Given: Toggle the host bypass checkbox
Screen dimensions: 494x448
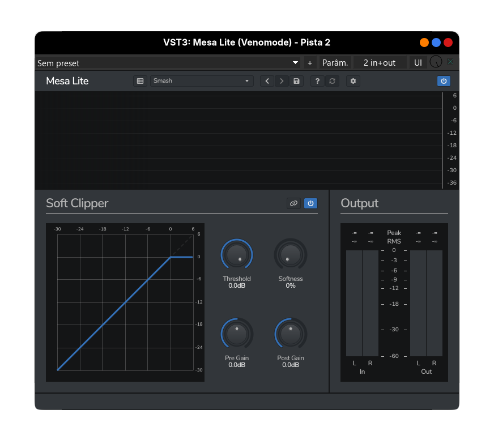Looking at the screenshot, I should (450, 62).
